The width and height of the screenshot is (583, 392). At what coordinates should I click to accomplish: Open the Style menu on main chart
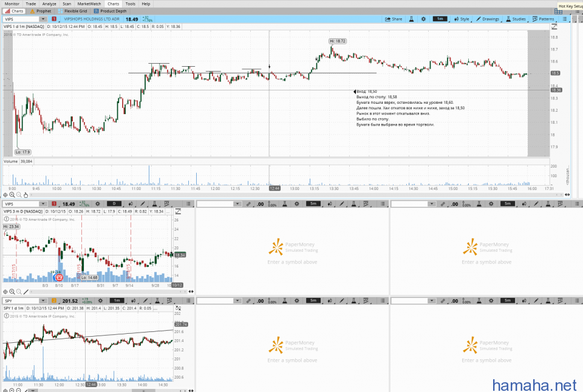coord(462,19)
